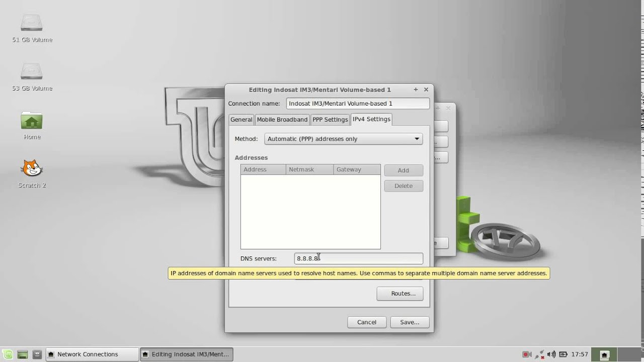
Task: Click the show desktop panel icon
Action: [x=23, y=354]
